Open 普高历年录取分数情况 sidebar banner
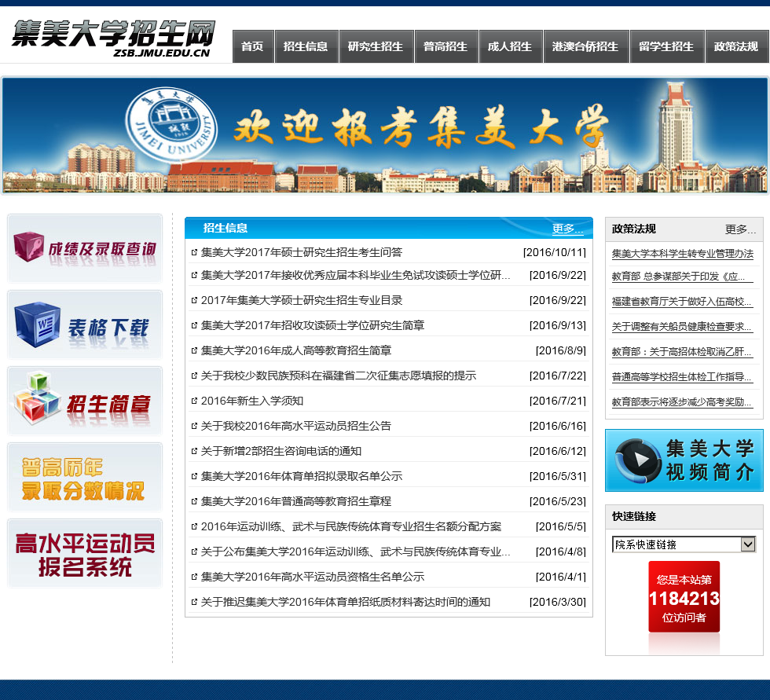Screen dimensions: 770x700 click(x=85, y=477)
